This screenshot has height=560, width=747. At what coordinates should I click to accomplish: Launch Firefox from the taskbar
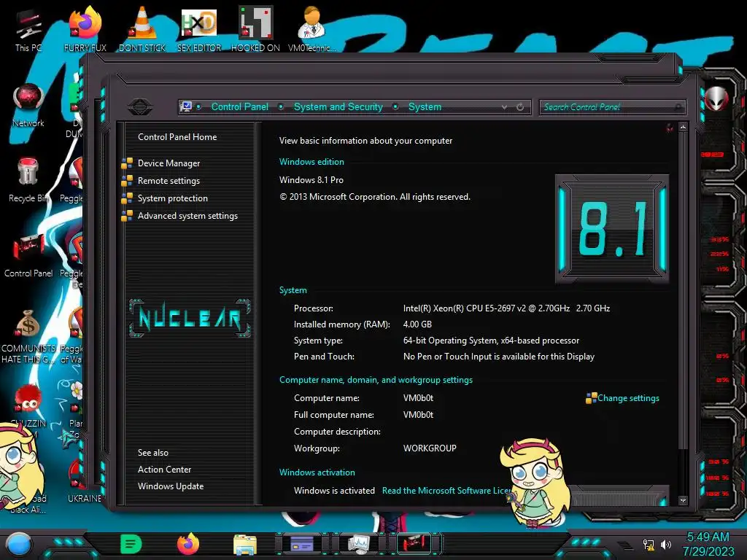(x=188, y=544)
